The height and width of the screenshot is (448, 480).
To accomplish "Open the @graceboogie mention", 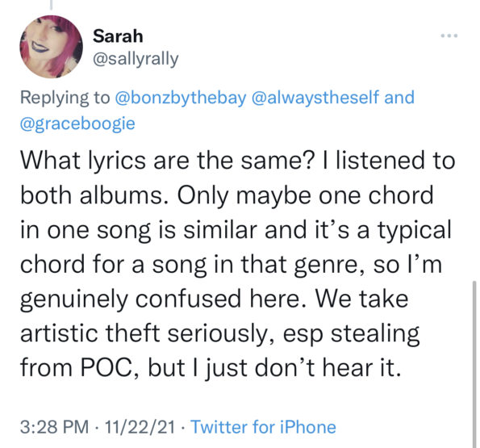I will point(77,124).
